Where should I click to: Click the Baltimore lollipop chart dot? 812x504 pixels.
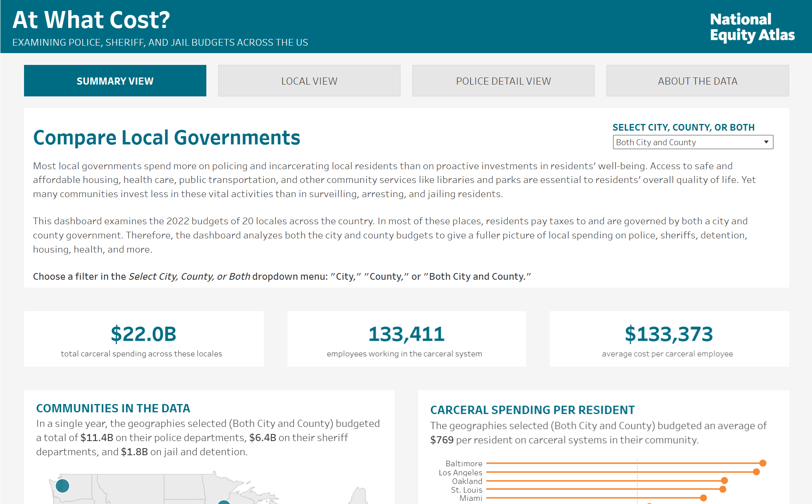click(x=762, y=463)
